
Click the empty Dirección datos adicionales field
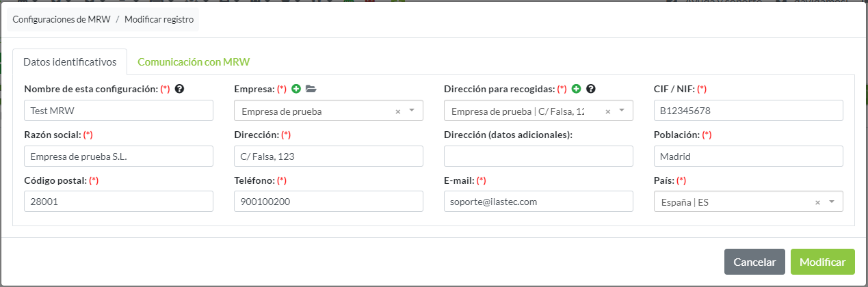(x=538, y=156)
